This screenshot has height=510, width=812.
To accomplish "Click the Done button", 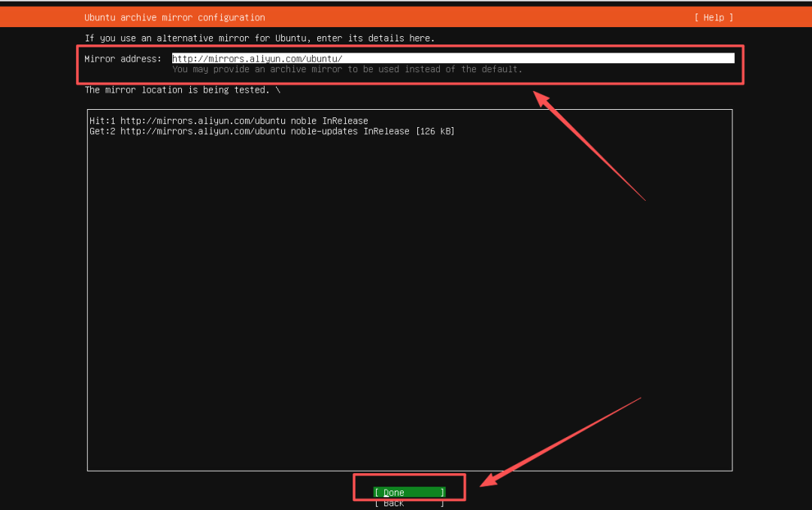I will [x=409, y=492].
